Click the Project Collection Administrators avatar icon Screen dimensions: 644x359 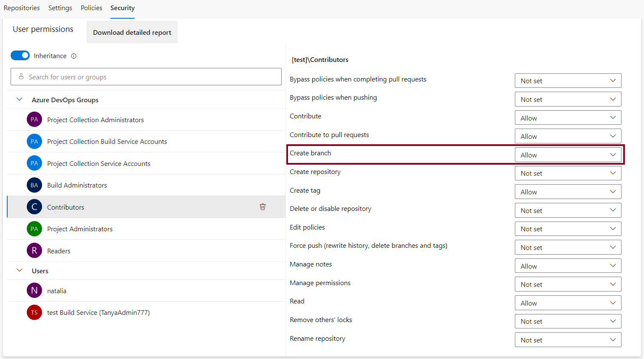(34, 120)
